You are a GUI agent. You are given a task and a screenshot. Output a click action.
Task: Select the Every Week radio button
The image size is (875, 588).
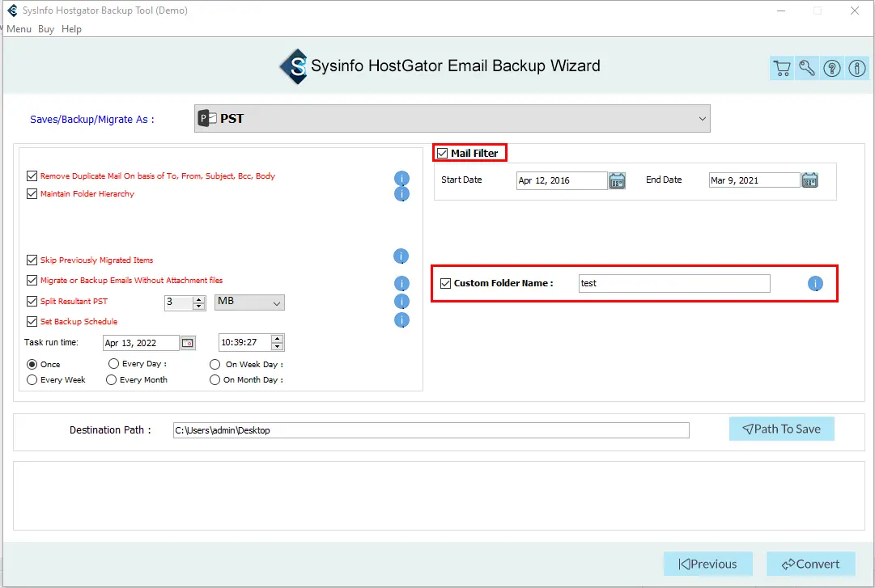[32, 380]
